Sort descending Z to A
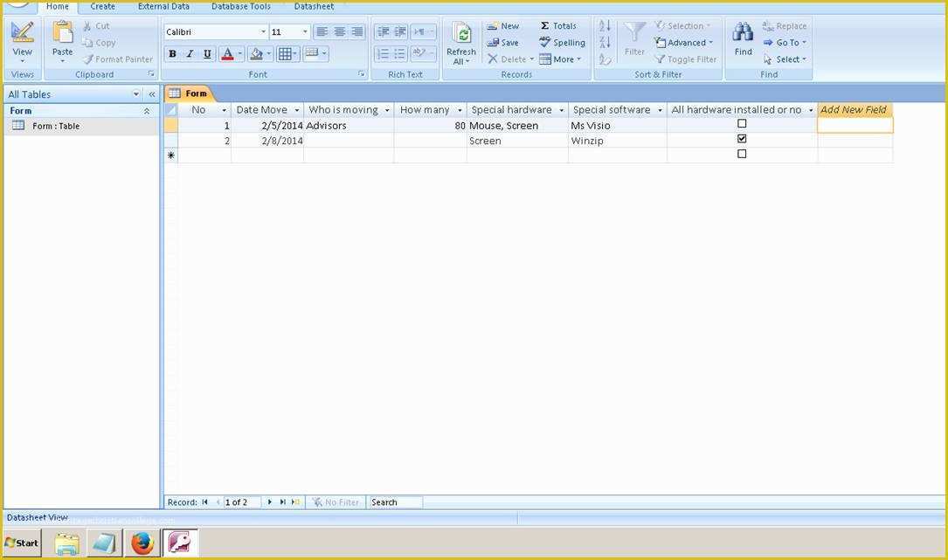Image resolution: width=948 pixels, height=560 pixels. [605, 42]
